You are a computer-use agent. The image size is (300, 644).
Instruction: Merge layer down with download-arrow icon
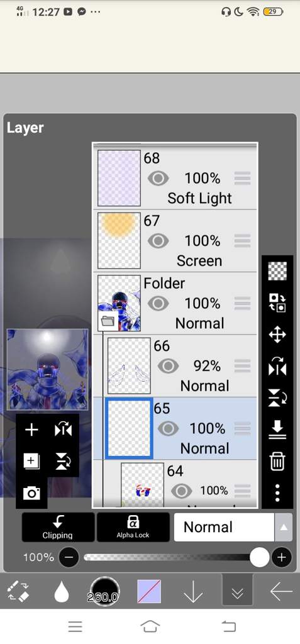[x=277, y=429]
